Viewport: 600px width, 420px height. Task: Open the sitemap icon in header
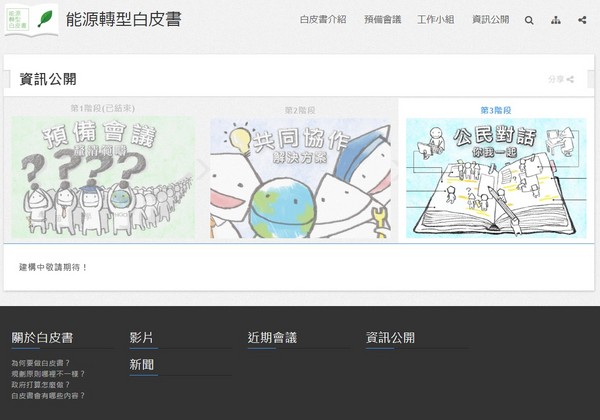556,20
